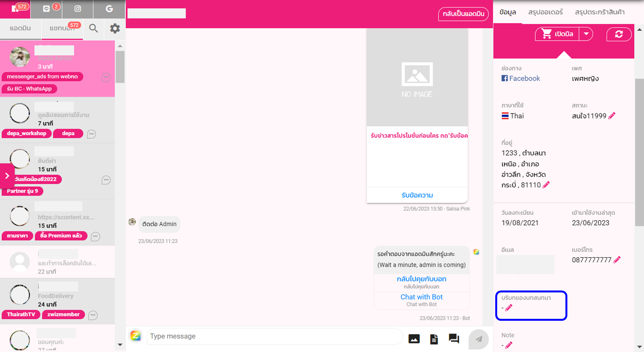
Task: Select the messenger_ads from webกด tag
Action: (42, 77)
